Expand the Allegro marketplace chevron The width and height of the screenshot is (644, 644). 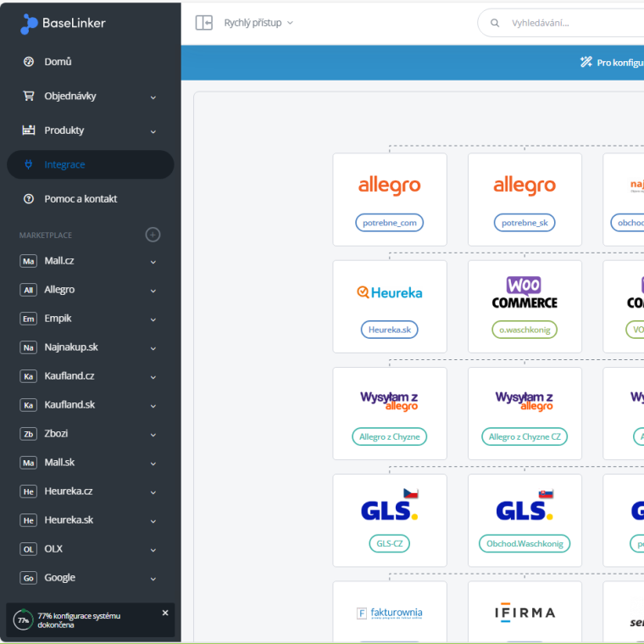153,291
